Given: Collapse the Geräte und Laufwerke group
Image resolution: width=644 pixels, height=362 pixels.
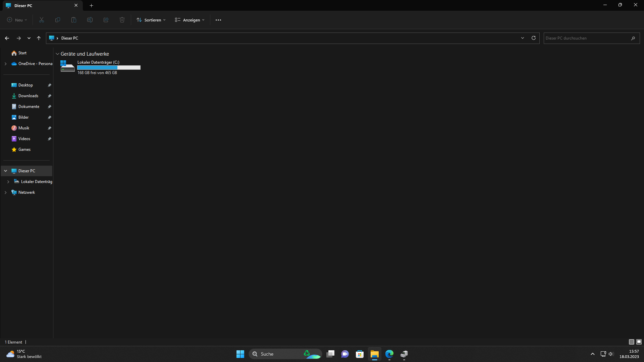Looking at the screenshot, I should point(57,54).
